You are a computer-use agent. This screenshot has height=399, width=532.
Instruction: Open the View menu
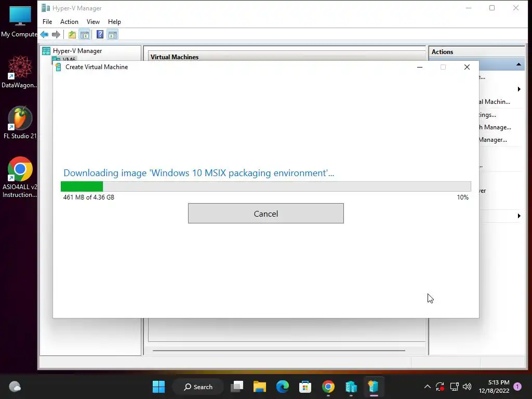pyautogui.click(x=93, y=22)
